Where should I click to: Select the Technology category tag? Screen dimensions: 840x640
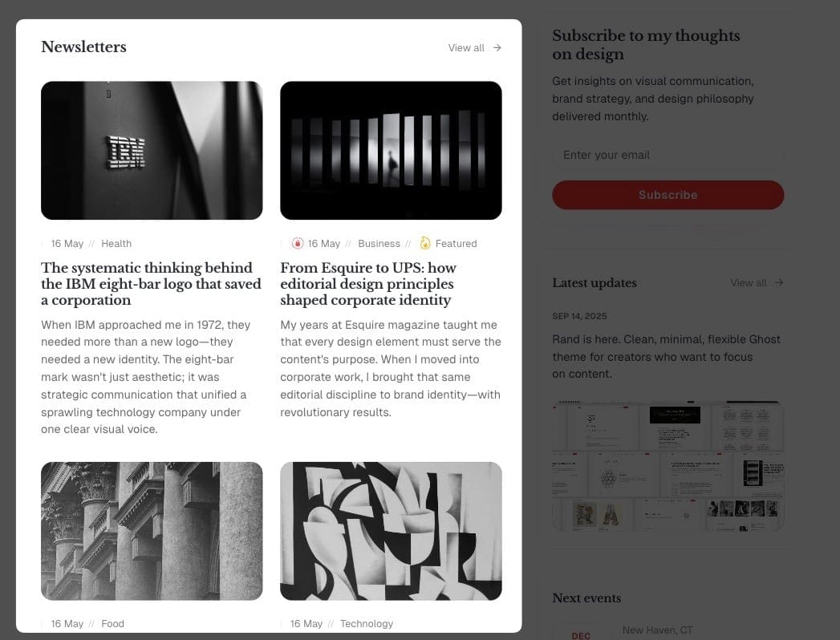[367, 624]
